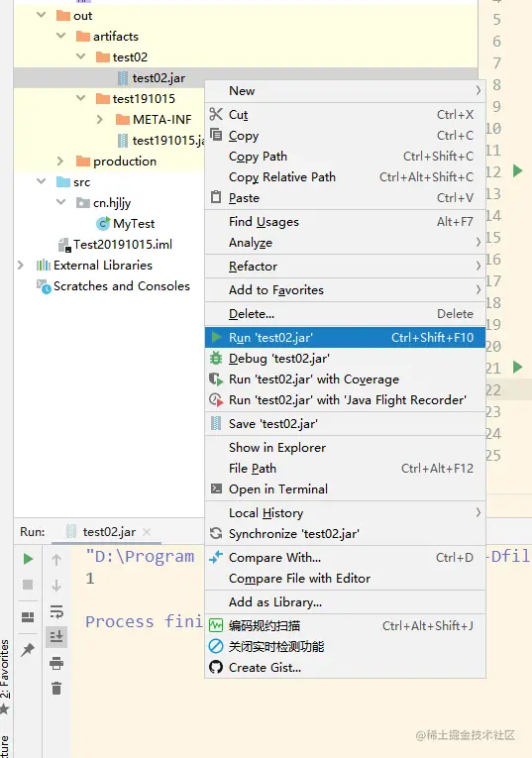Click the 关闭实时检测功能 icon
Viewport: 532px width, 758px height.
pyautogui.click(x=216, y=646)
